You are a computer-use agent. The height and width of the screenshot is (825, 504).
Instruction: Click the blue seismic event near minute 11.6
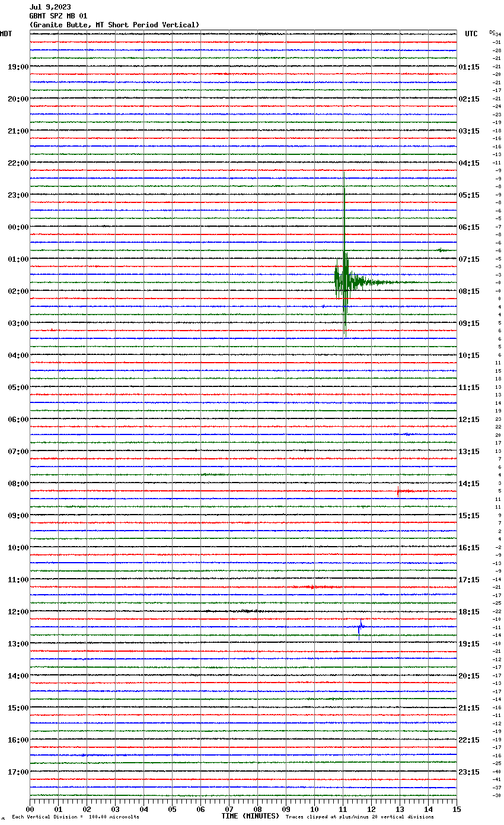tap(360, 626)
